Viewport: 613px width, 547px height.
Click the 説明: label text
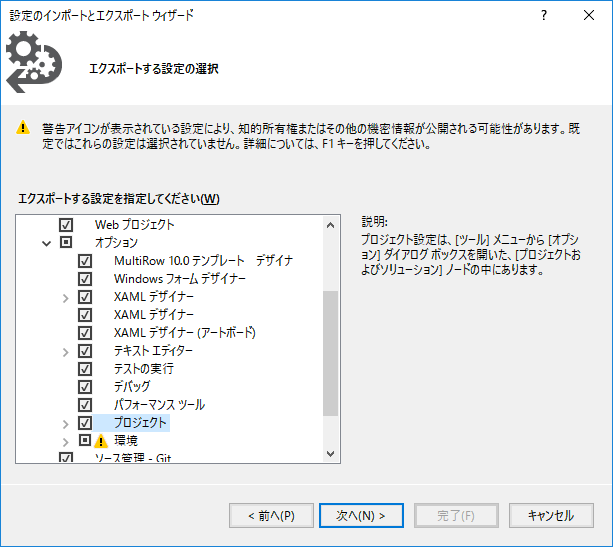click(375, 222)
